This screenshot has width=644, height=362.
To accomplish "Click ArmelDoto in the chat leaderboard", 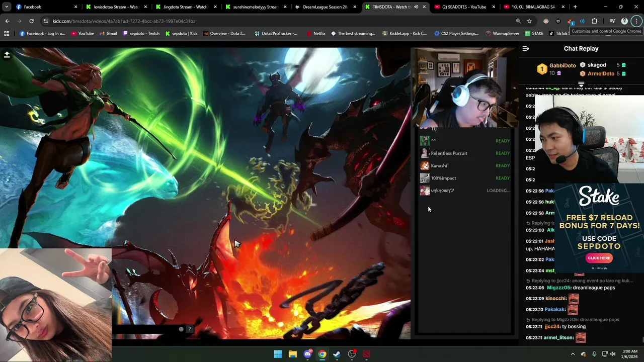I will (601, 73).
